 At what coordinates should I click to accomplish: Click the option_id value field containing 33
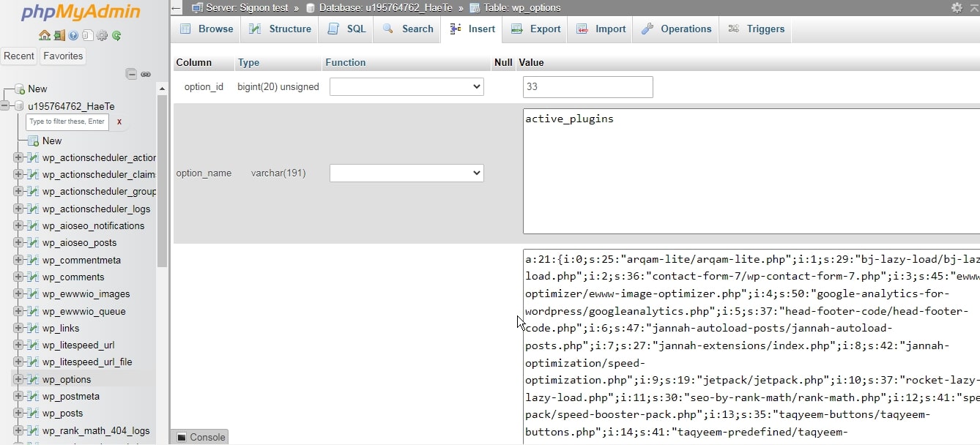point(587,87)
